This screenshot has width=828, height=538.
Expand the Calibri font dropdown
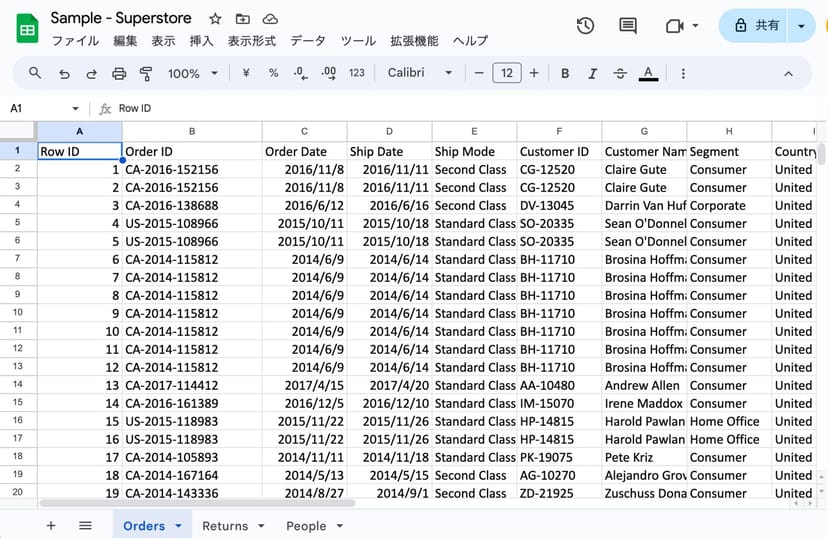[x=420, y=73]
